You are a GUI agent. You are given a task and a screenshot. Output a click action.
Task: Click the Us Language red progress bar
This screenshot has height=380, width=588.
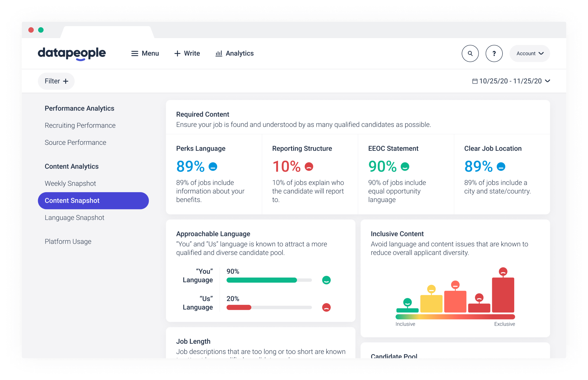coord(238,307)
